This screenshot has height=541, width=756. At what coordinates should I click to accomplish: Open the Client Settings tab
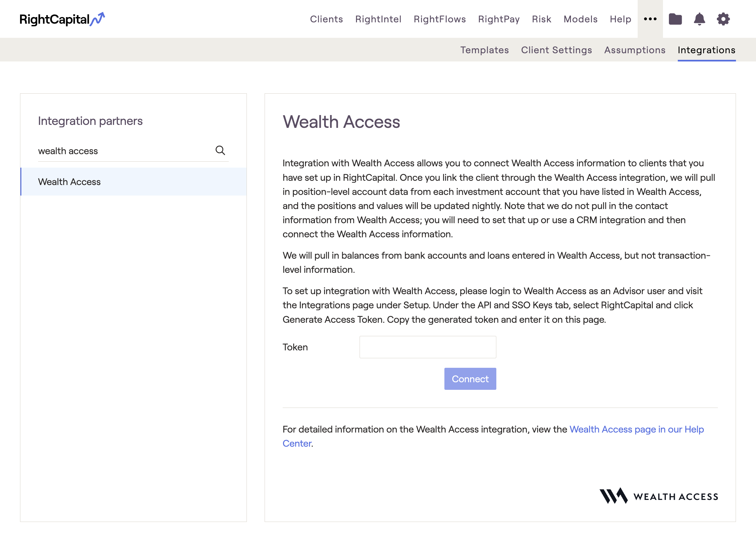(556, 50)
